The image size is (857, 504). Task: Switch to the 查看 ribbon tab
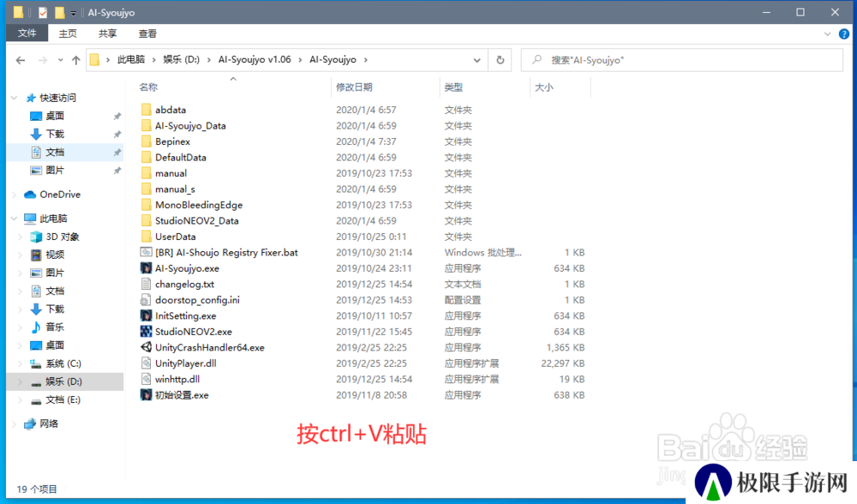pos(147,34)
